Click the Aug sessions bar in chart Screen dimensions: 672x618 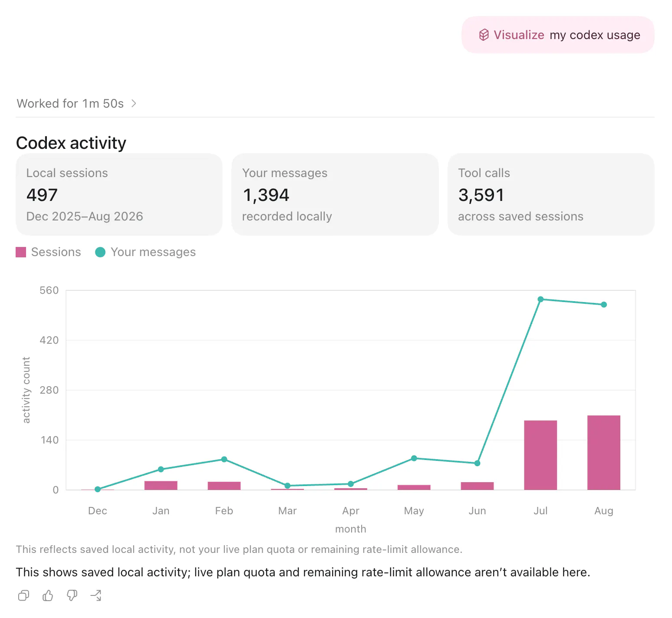point(604,453)
